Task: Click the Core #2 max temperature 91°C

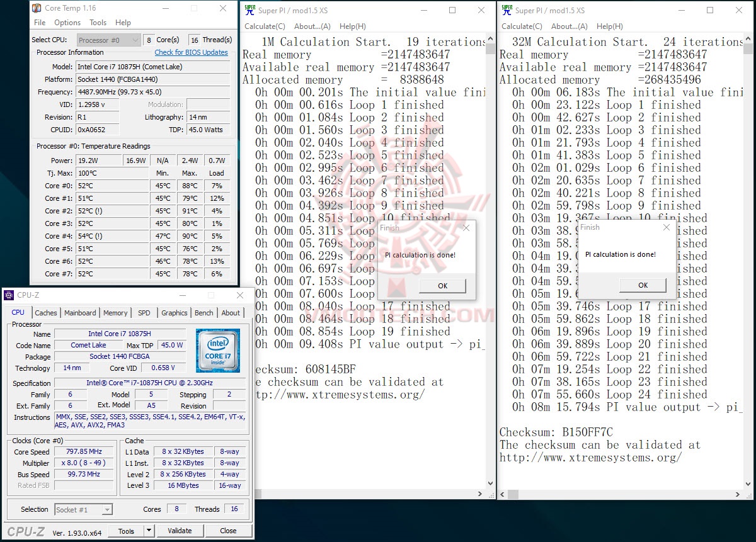Action: [x=190, y=211]
